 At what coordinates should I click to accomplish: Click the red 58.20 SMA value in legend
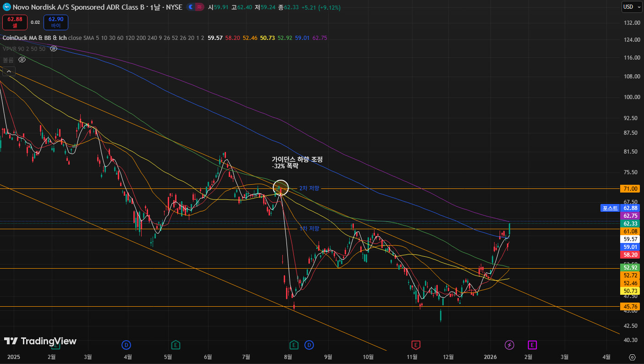click(x=232, y=38)
